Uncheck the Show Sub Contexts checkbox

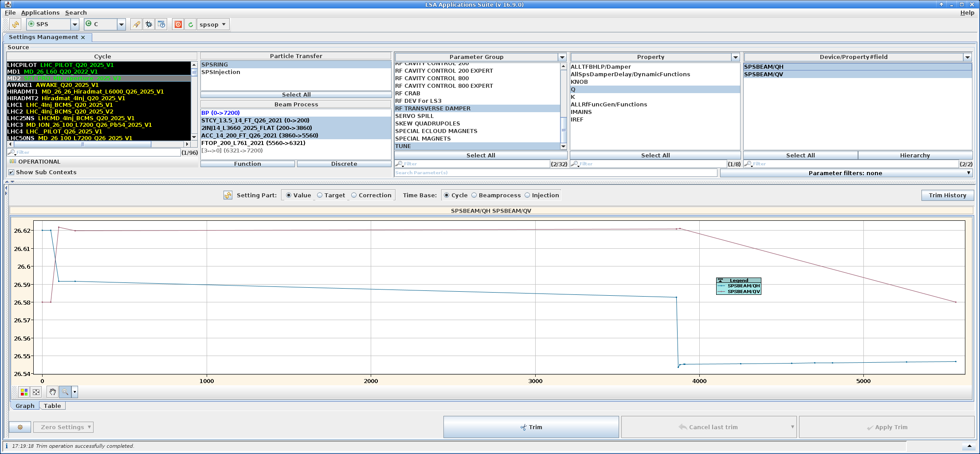[x=12, y=172]
